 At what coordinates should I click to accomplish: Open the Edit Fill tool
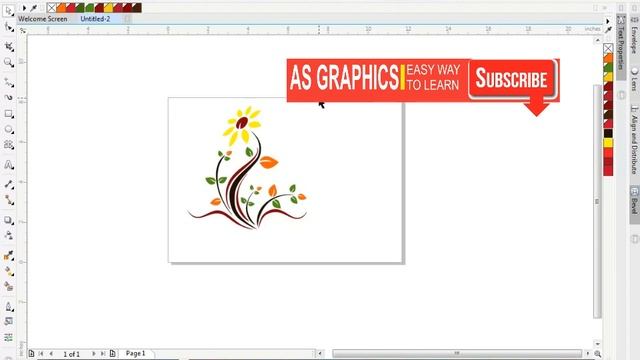(9, 322)
